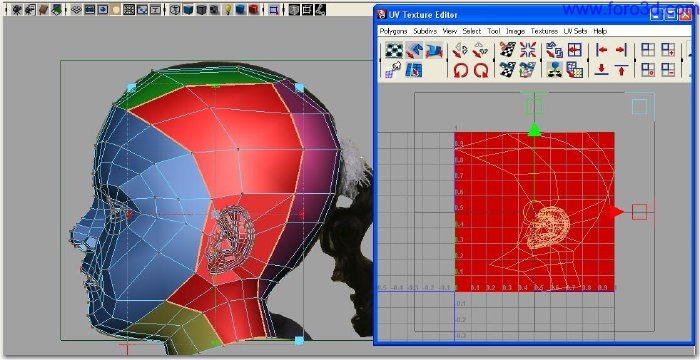Image resolution: width=700 pixels, height=360 pixels.
Task: Click the overlapping colored grids icon
Action: [x=575, y=70]
